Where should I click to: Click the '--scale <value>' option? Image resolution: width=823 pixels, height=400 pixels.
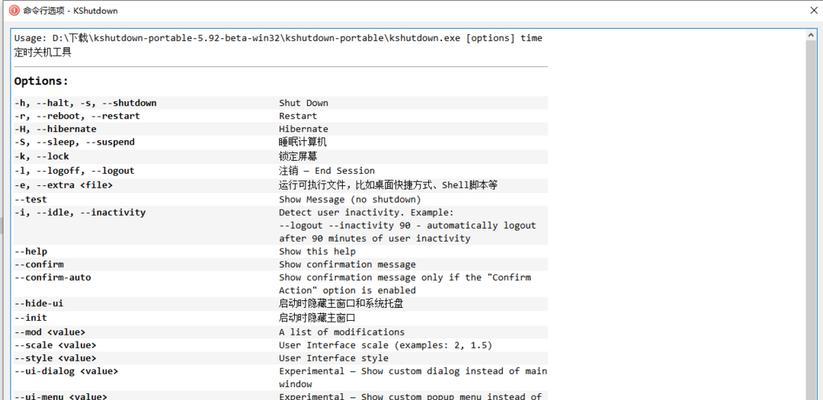pos(55,345)
